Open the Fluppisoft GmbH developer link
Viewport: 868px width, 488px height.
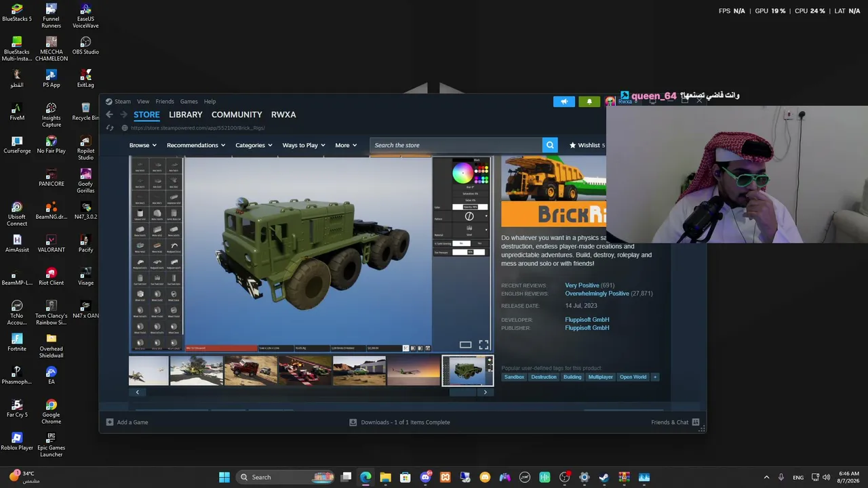click(587, 320)
